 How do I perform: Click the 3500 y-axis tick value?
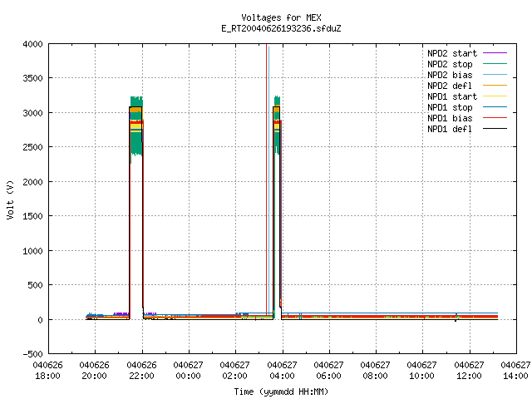pyautogui.click(x=33, y=78)
